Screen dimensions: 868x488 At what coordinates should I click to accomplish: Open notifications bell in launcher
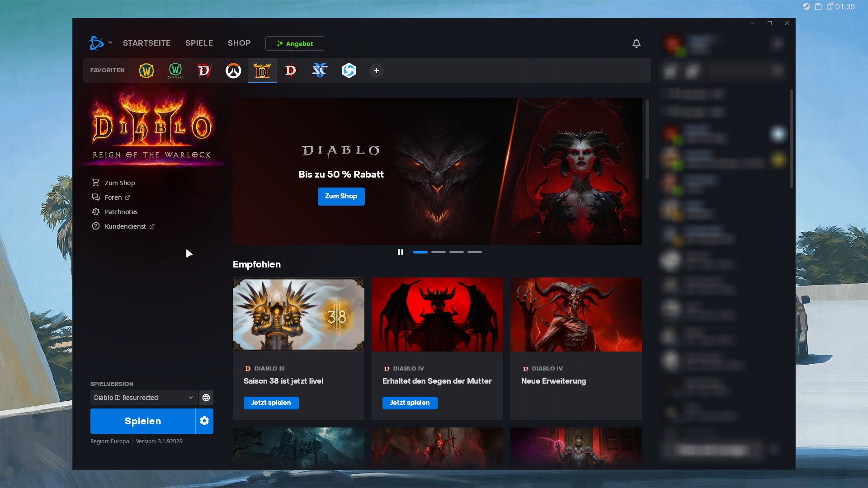636,43
